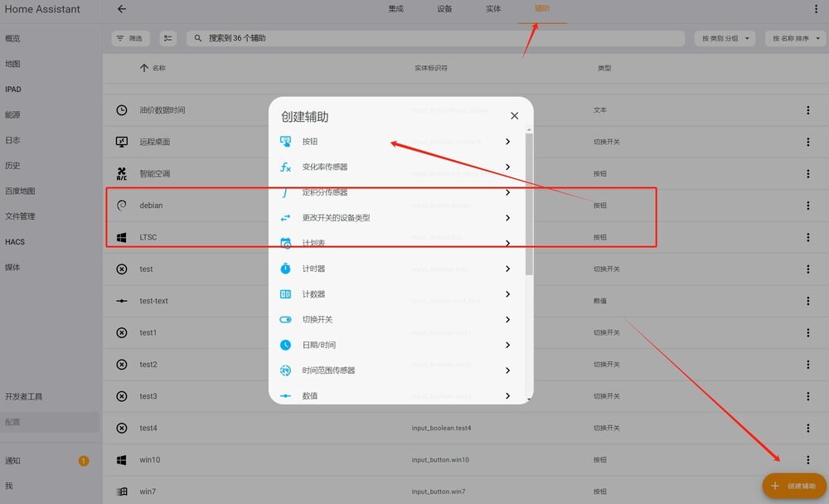The height and width of the screenshot is (504, 829).
Task: Switch to the 集成 tab
Action: point(396,9)
